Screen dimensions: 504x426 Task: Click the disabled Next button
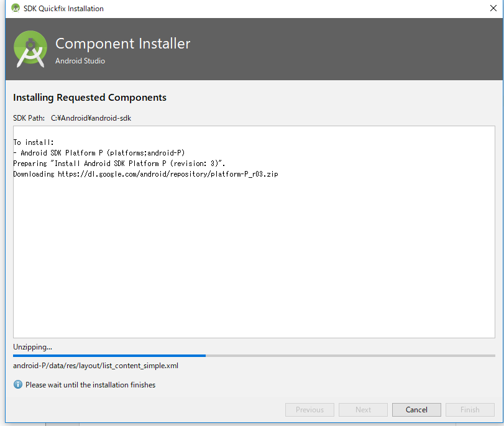point(363,410)
